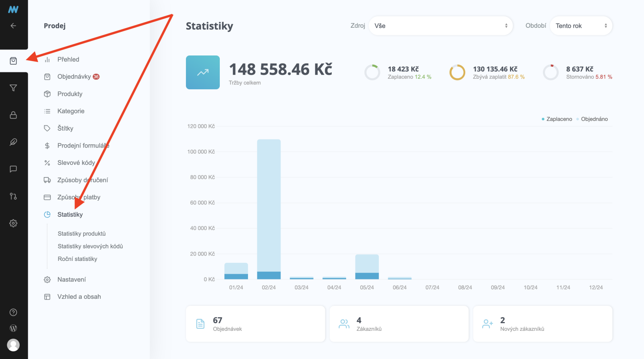This screenshot has height=359, width=644.
Task: Click the 02/24 bar in chart
Action: tap(269, 209)
